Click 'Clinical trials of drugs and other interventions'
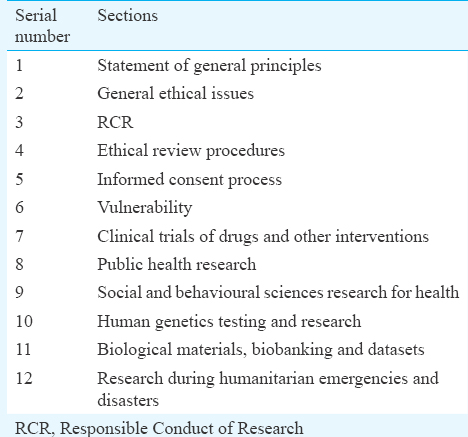This screenshot has width=468, height=437. pyautogui.click(x=263, y=237)
